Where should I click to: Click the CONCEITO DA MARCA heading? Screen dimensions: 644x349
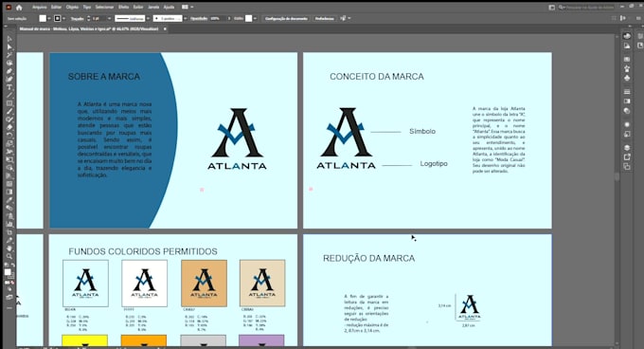click(x=377, y=77)
